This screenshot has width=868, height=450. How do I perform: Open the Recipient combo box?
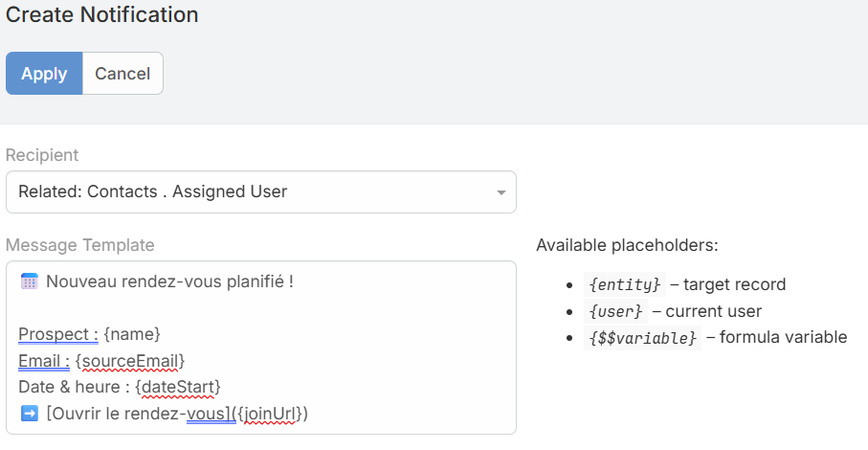249,191
